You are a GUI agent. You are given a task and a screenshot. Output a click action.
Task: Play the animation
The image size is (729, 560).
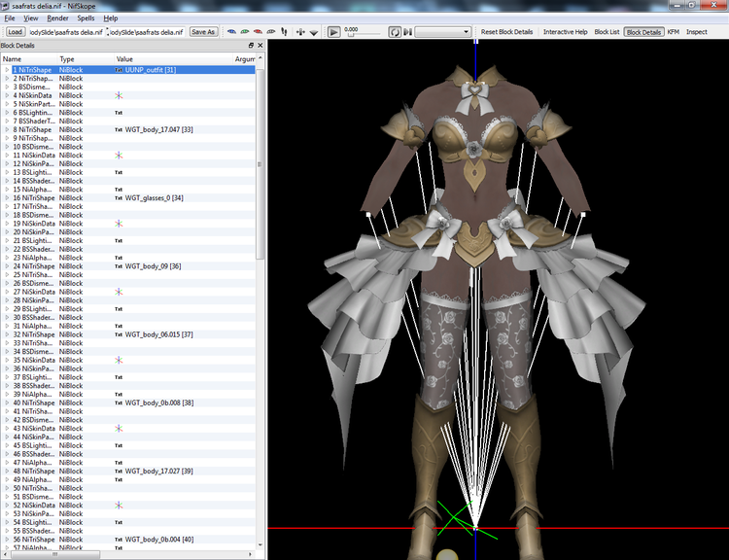coord(333,32)
